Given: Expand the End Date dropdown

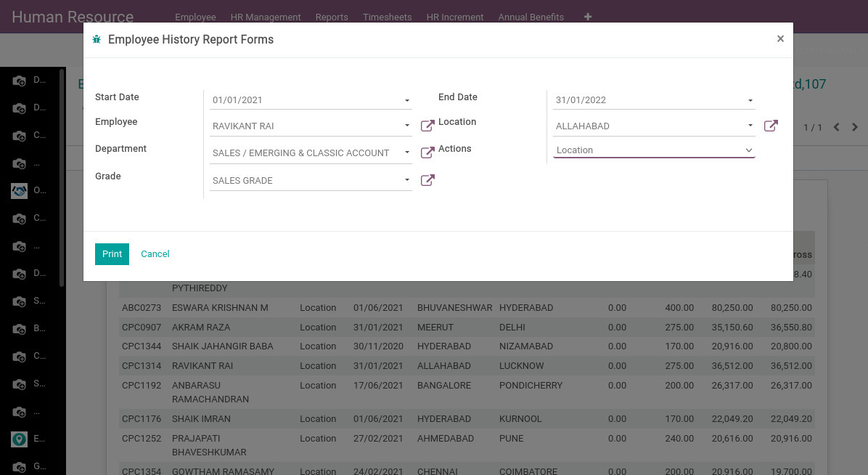Looking at the screenshot, I should (x=750, y=100).
